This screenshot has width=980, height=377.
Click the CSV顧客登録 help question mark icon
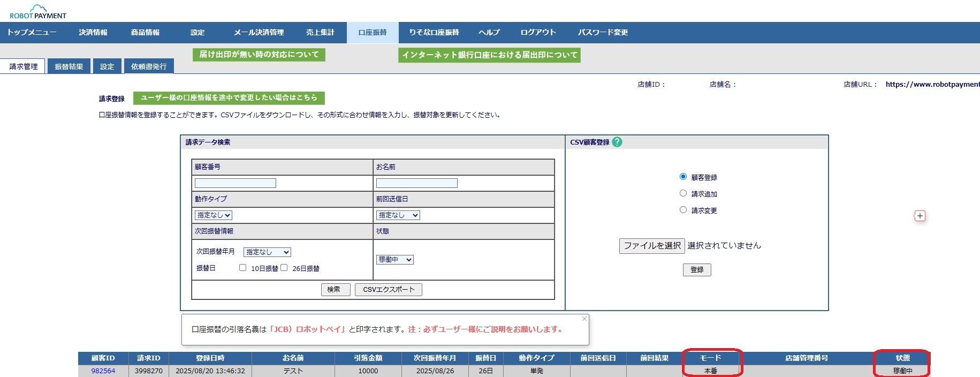pyautogui.click(x=617, y=142)
